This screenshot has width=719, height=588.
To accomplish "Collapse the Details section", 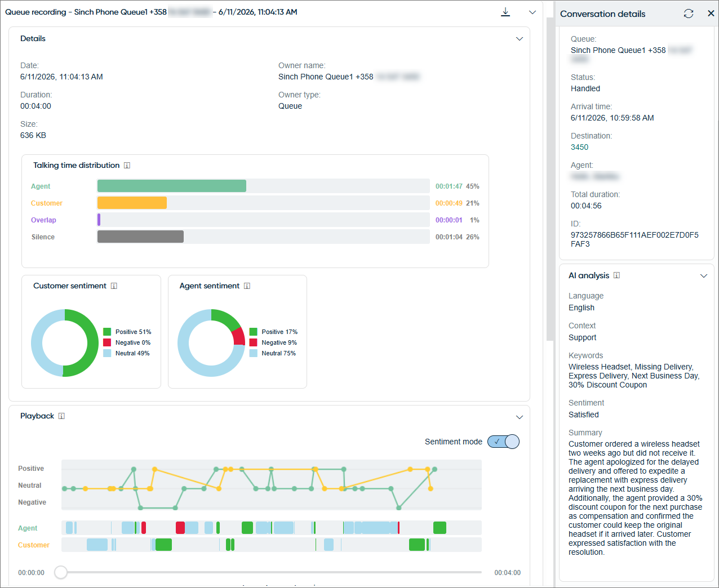I will point(520,39).
